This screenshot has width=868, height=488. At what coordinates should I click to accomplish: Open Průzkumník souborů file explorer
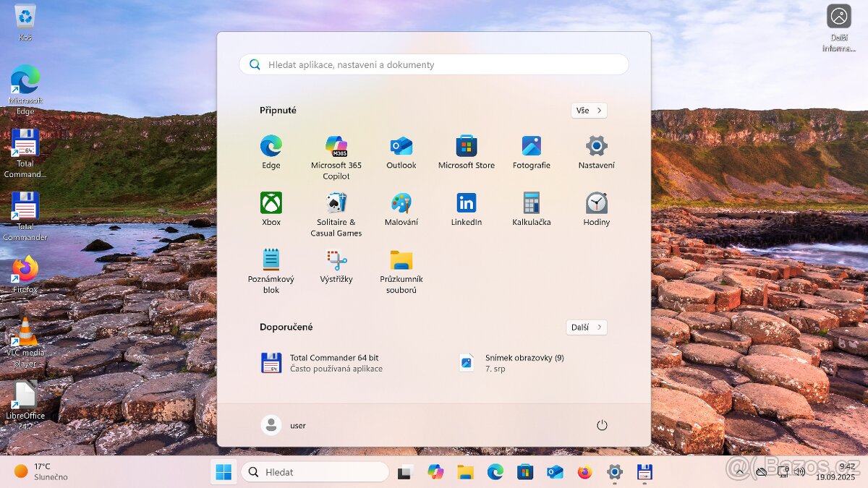[401, 260]
